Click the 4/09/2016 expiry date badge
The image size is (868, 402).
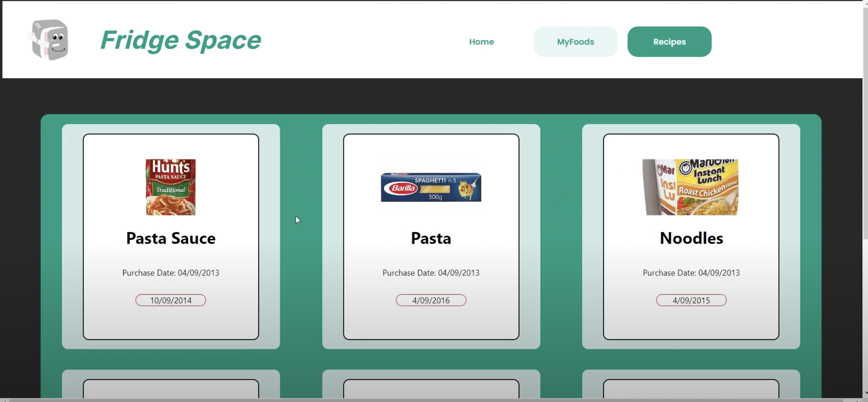coord(431,300)
